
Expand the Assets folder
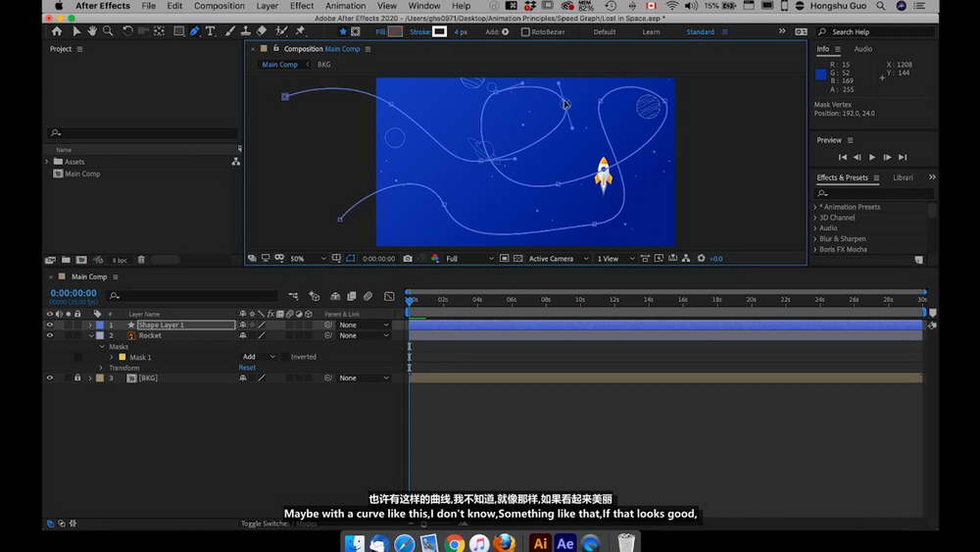(47, 162)
